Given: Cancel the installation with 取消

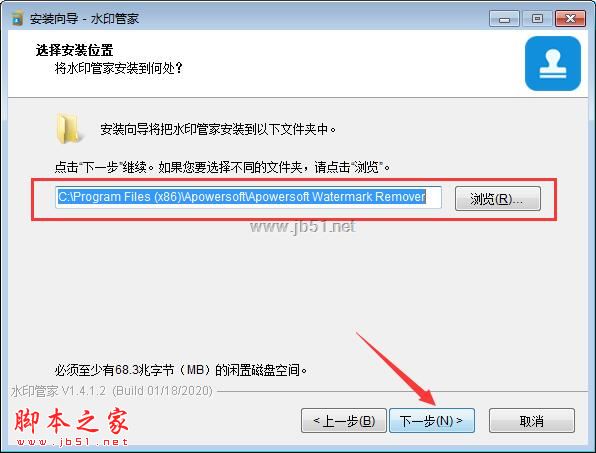Looking at the screenshot, I should (532, 421).
